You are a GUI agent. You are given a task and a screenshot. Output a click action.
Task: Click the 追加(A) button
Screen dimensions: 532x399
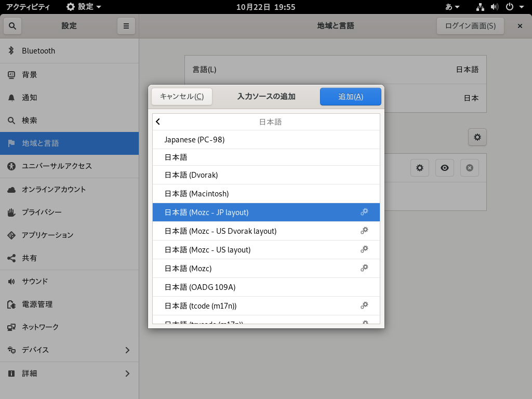pos(350,97)
